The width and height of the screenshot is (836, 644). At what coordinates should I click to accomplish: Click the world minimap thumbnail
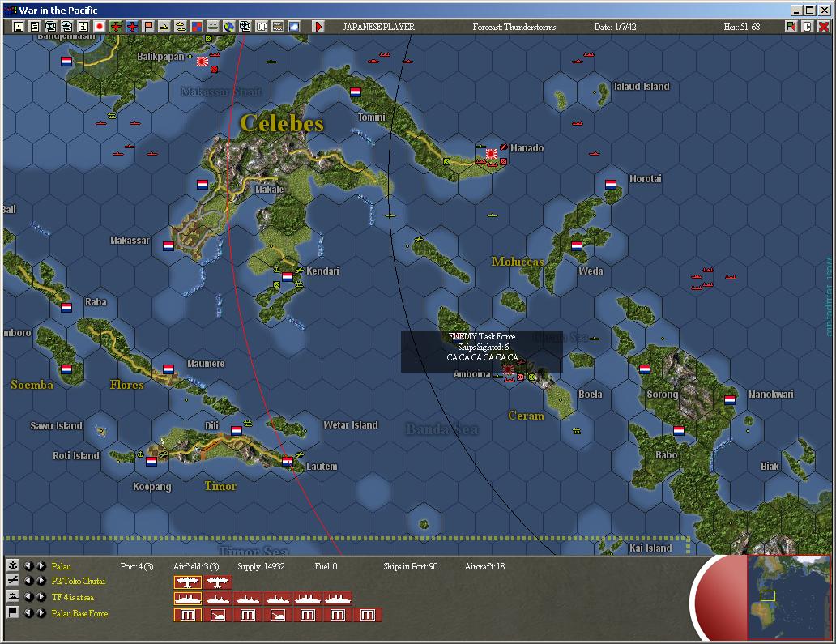click(788, 596)
